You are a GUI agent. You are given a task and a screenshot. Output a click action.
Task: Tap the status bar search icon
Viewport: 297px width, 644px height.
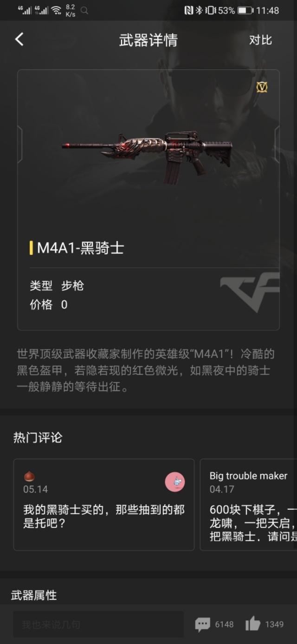[84, 10]
